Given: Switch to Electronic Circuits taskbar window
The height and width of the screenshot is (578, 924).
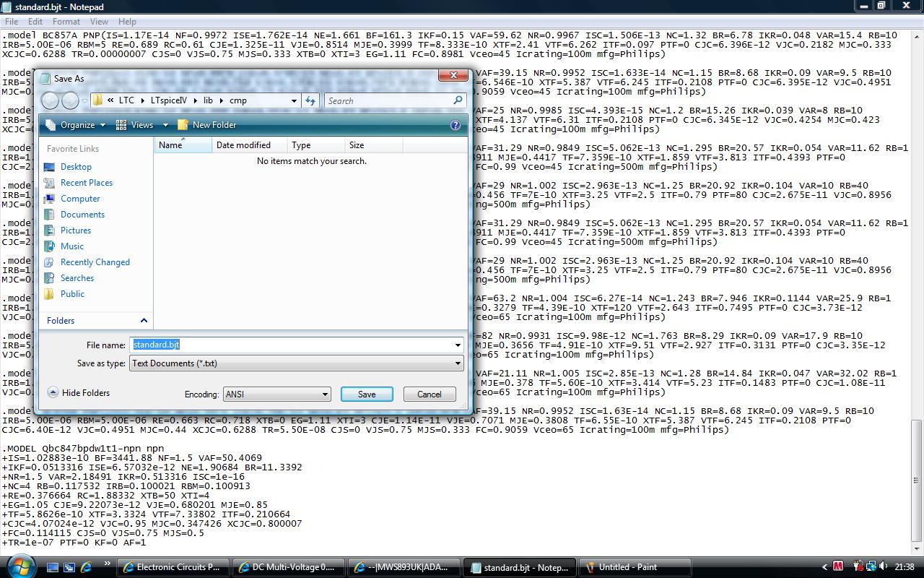Looking at the screenshot, I should point(173,567).
